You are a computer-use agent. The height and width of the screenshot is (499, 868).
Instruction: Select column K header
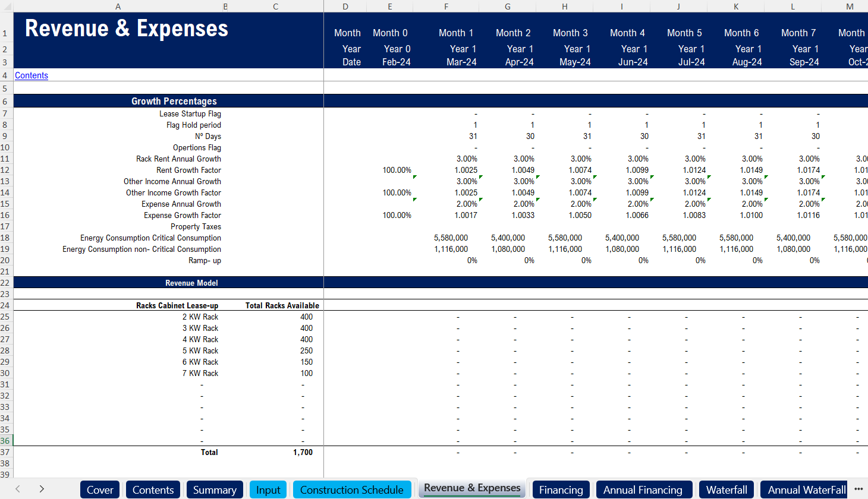pos(736,7)
